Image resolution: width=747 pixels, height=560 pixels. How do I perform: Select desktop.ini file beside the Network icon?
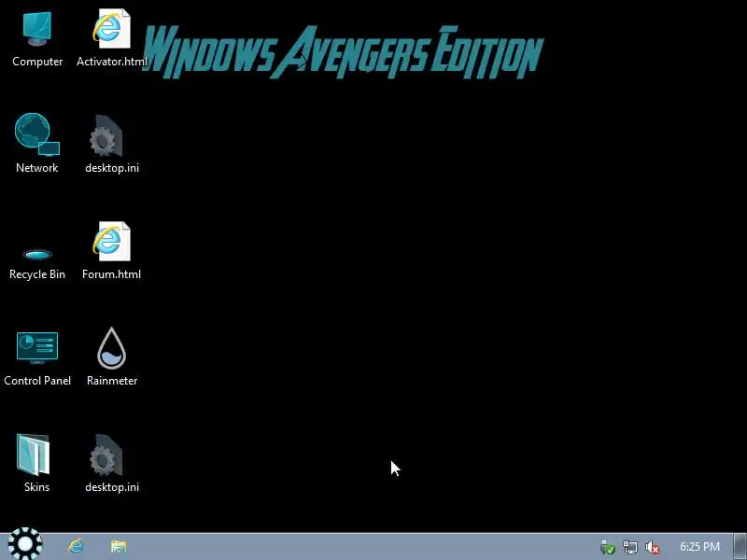(x=111, y=144)
